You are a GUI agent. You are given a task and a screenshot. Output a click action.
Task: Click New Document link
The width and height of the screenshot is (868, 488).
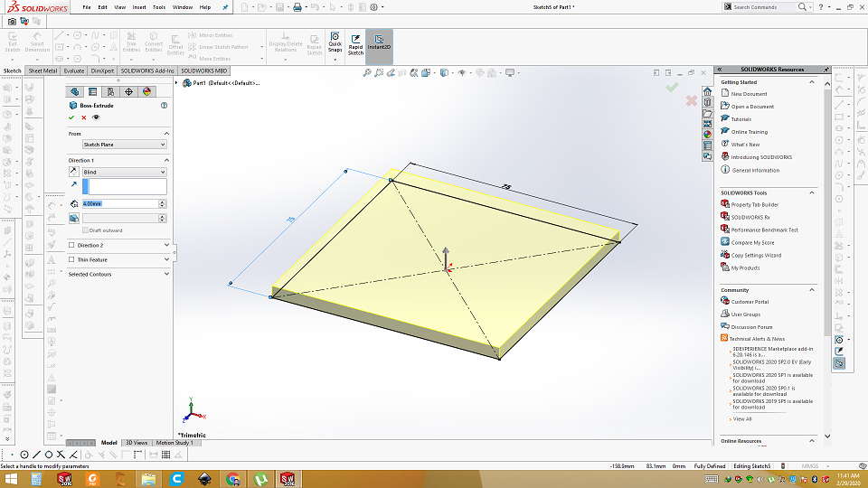click(x=749, y=94)
